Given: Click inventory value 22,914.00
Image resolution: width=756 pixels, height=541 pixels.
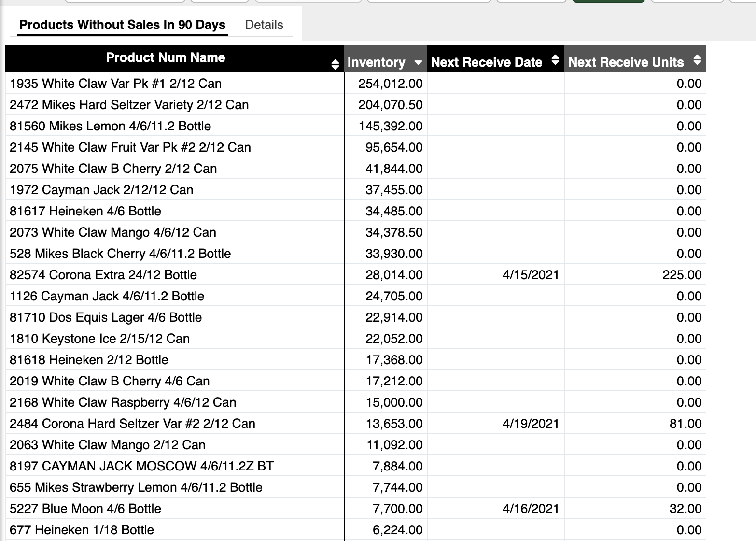Looking at the screenshot, I should coord(394,317).
